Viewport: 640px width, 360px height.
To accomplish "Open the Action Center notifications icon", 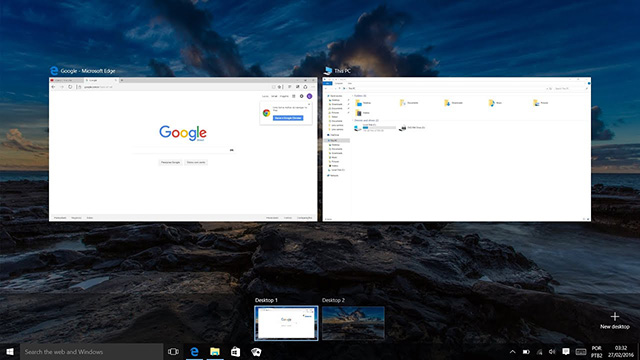I will pyautogui.click(x=566, y=351).
